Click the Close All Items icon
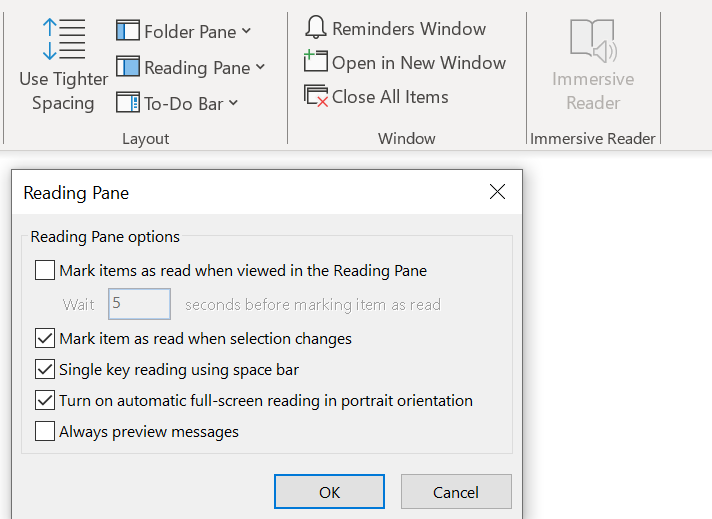This screenshot has height=519, width=712. [x=316, y=96]
